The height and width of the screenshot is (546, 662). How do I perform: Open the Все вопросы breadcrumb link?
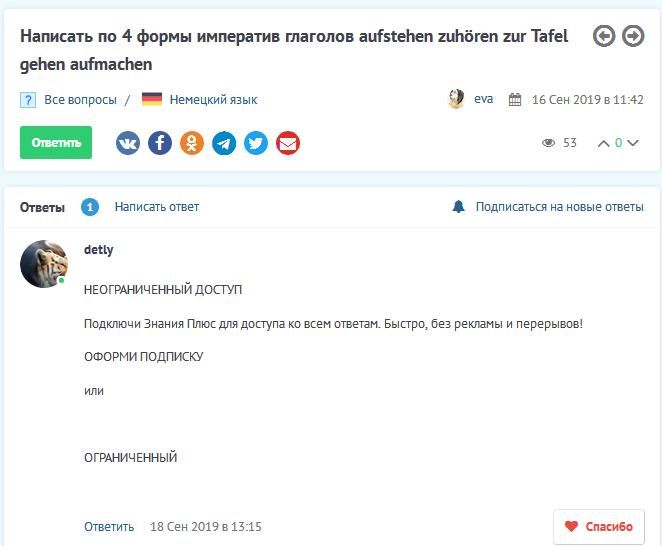pyautogui.click(x=80, y=100)
